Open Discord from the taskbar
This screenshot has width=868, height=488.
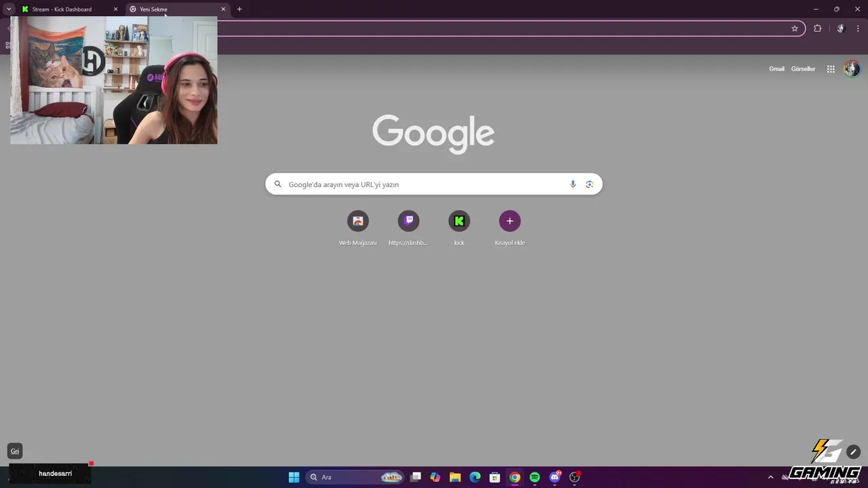555,477
